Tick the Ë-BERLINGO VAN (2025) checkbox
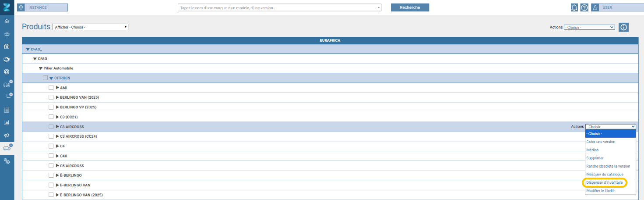This screenshot has height=200, width=644. [x=51, y=195]
